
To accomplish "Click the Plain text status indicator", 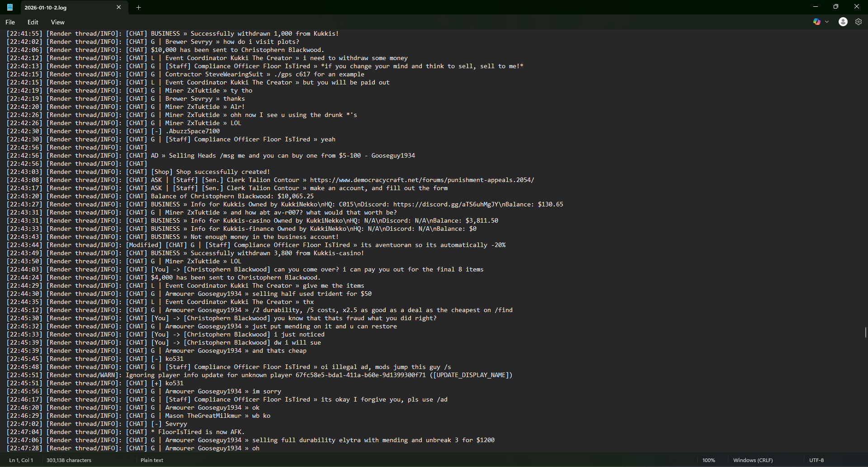I will pos(152,460).
